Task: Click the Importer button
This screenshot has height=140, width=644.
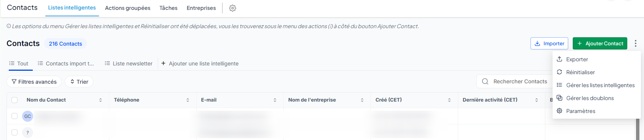Action: pyautogui.click(x=549, y=43)
